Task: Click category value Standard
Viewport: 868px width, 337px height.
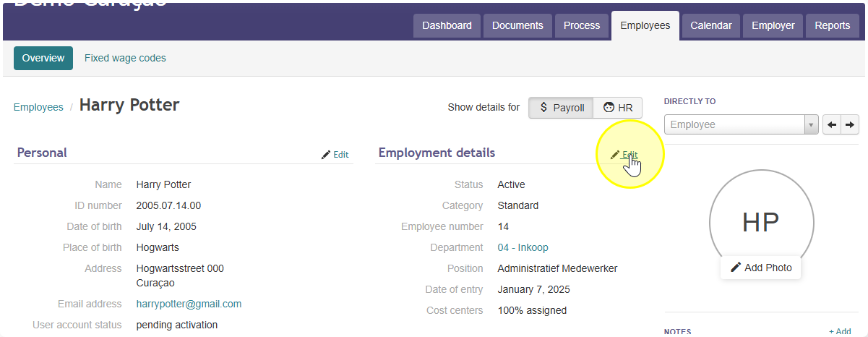Action: (517, 205)
